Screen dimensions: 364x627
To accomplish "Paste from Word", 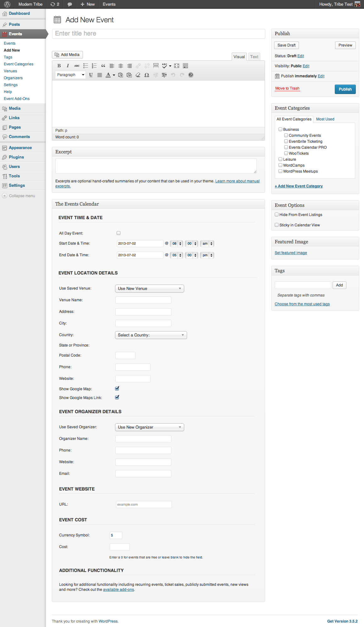I will (x=129, y=75).
